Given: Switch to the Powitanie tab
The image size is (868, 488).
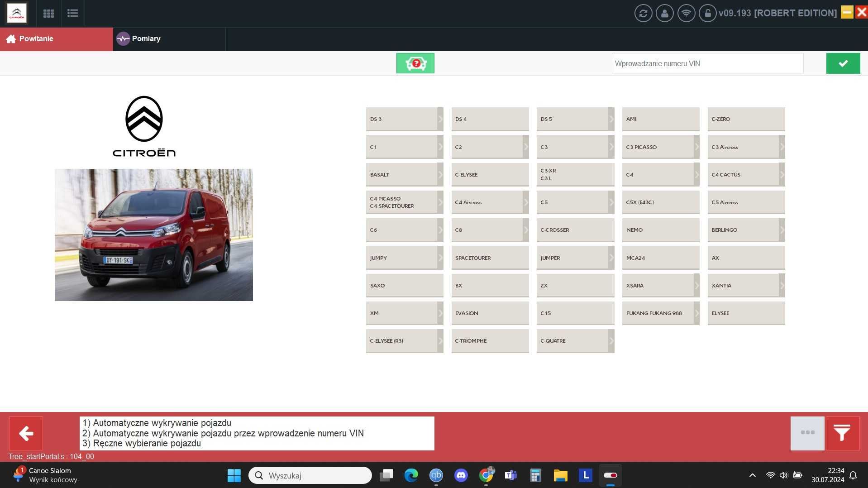Looking at the screenshot, I should pyautogui.click(x=57, y=39).
